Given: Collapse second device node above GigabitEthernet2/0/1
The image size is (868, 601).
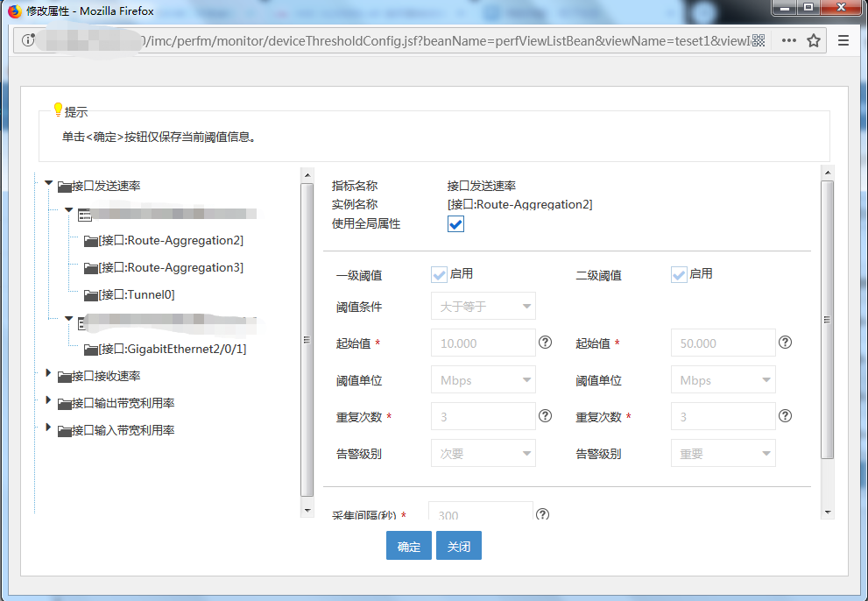Looking at the screenshot, I should (68, 319).
